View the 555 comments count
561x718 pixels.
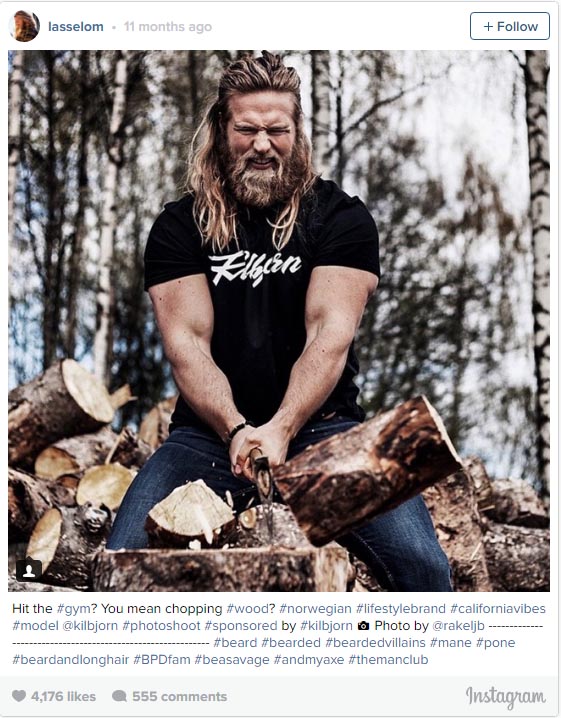[180, 696]
